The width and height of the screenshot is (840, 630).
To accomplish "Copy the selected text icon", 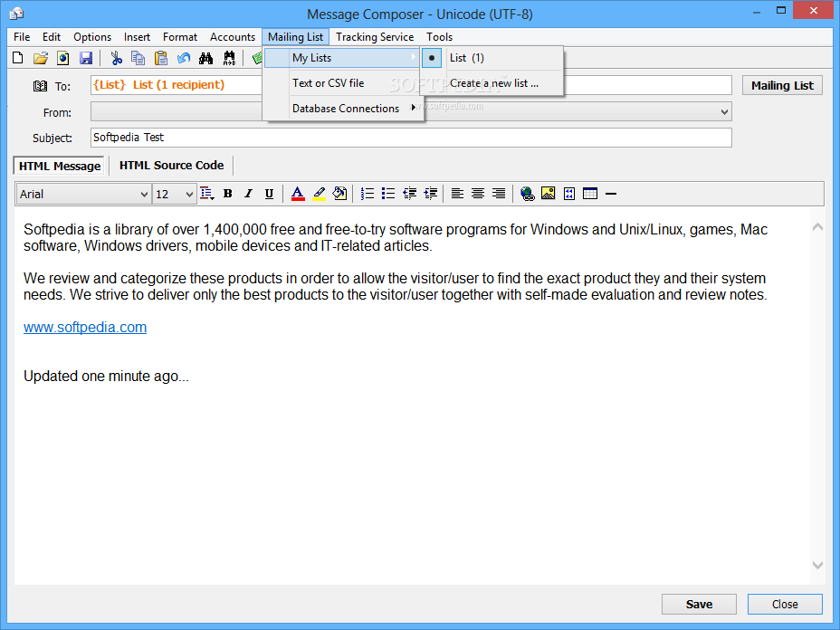I will (x=138, y=58).
